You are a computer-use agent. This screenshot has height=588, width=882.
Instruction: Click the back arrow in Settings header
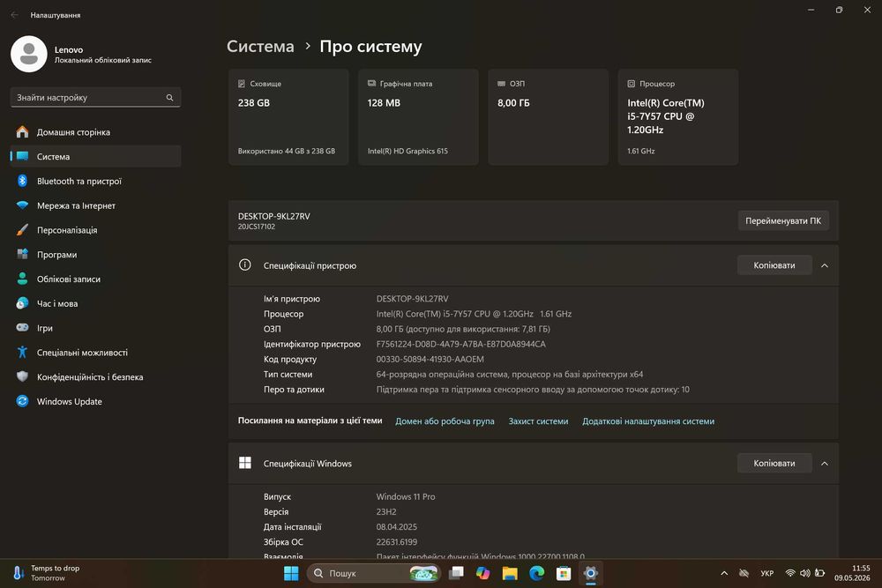[15, 15]
